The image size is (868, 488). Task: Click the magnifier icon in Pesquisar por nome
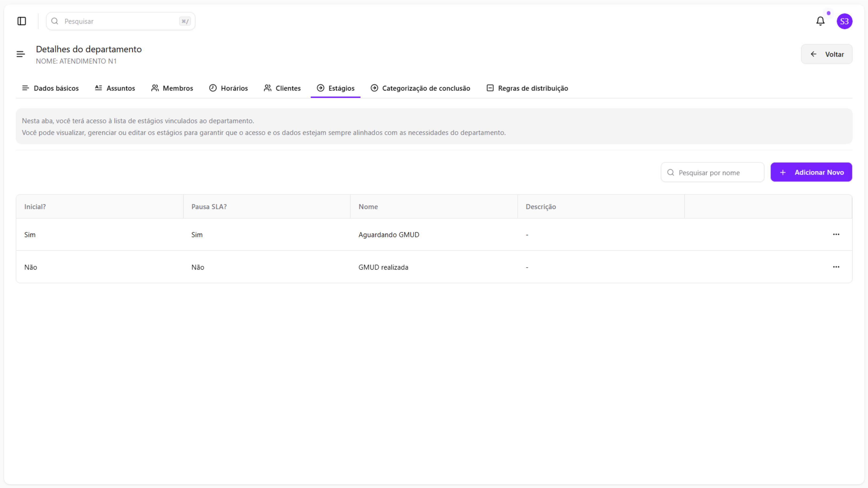pyautogui.click(x=671, y=172)
